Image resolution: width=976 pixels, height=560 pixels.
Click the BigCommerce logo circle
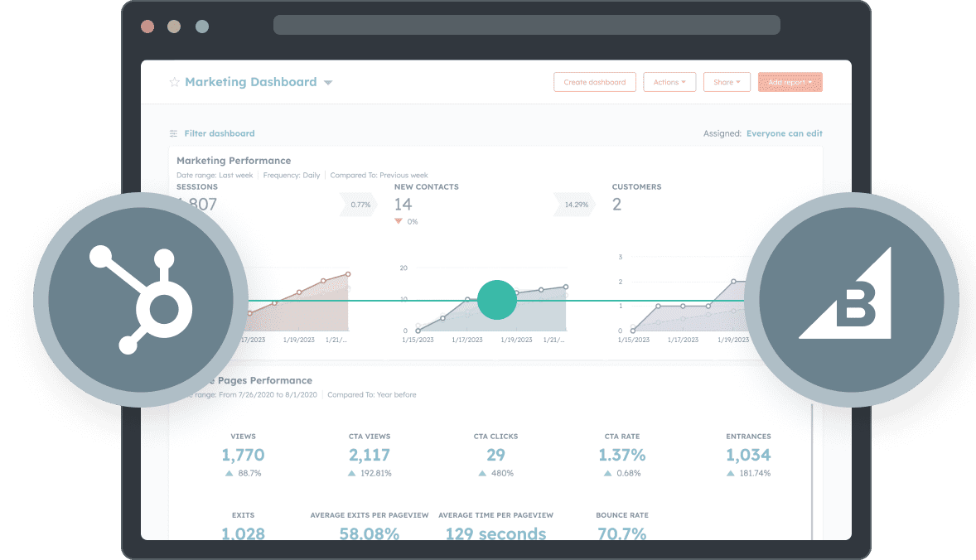(x=851, y=300)
